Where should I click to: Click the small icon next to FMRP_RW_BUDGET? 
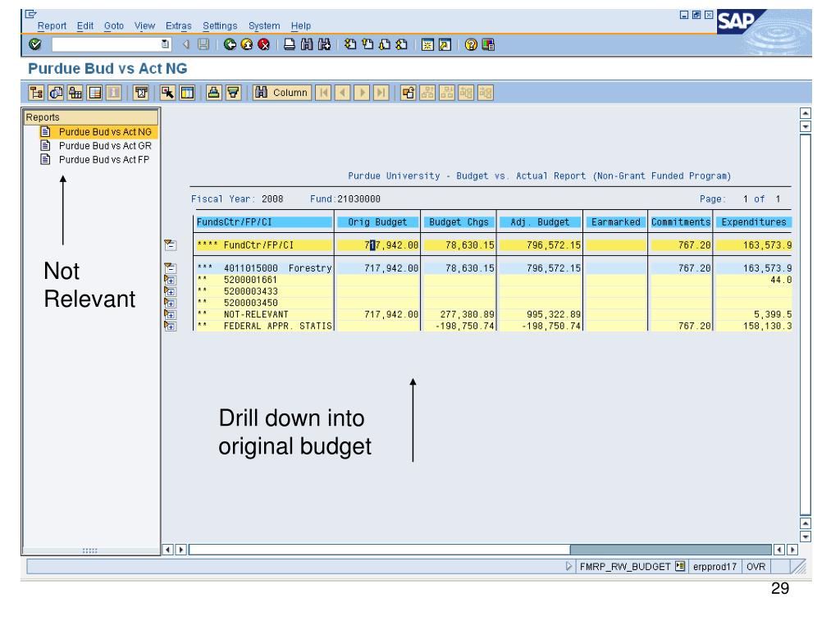pyautogui.click(x=680, y=566)
